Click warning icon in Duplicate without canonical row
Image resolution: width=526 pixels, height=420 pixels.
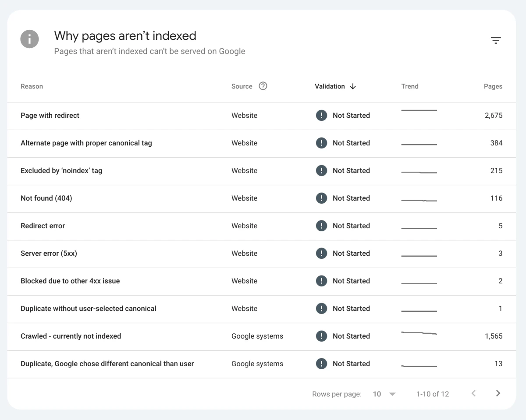[321, 308]
